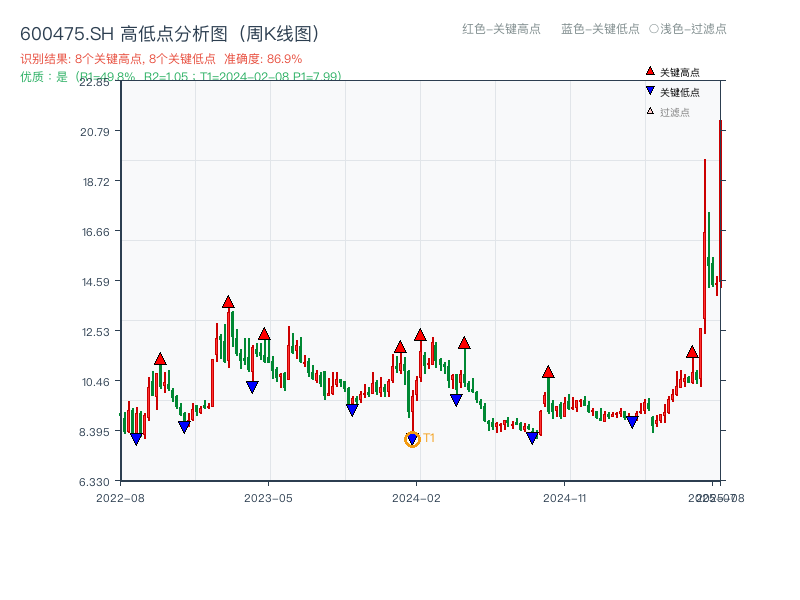Click the orange T1 circle marker on the chart
The height and width of the screenshot is (600, 800).
click(413, 437)
